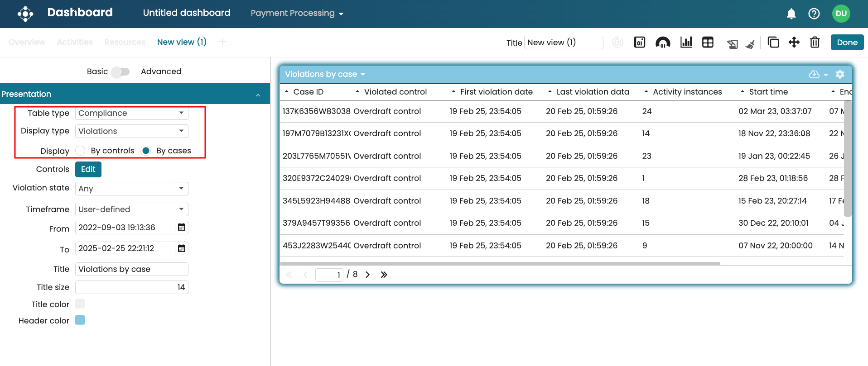Select the By cases radio option
Screen dimensions: 868x366
click(x=146, y=151)
